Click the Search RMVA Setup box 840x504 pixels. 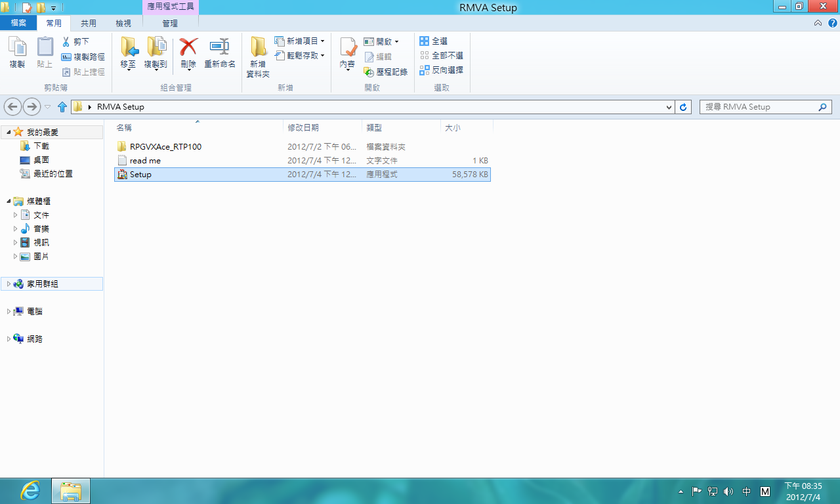766,107
